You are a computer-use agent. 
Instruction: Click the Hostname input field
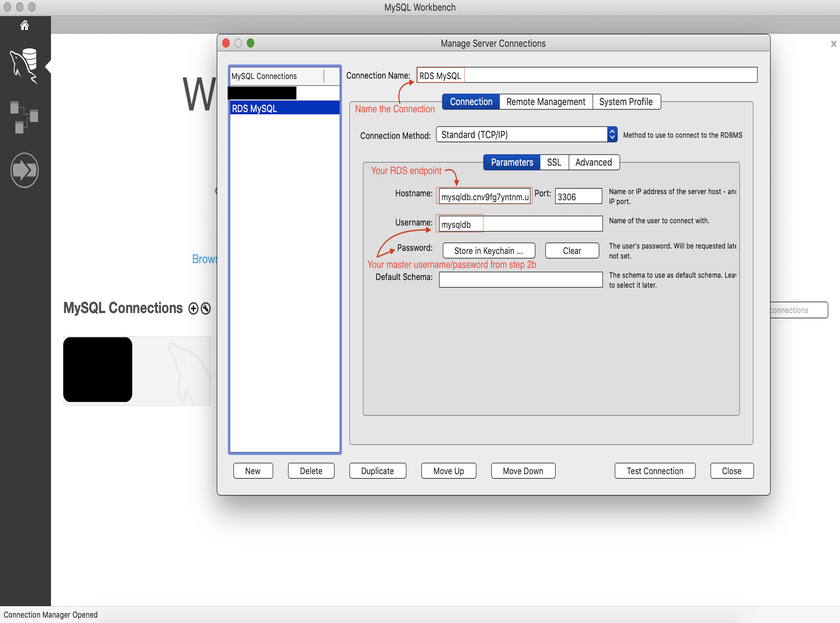(x=485, y=196)
